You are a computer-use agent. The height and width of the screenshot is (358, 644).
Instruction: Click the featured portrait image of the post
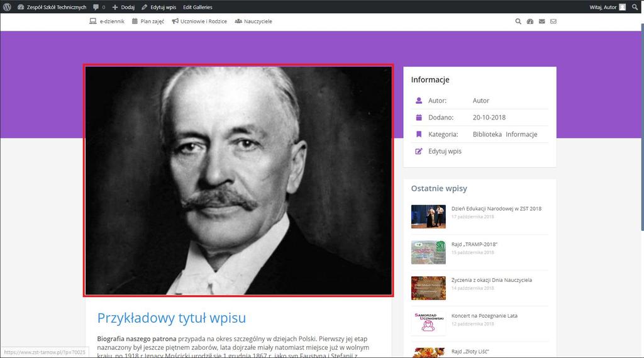(x=238, y=181)
